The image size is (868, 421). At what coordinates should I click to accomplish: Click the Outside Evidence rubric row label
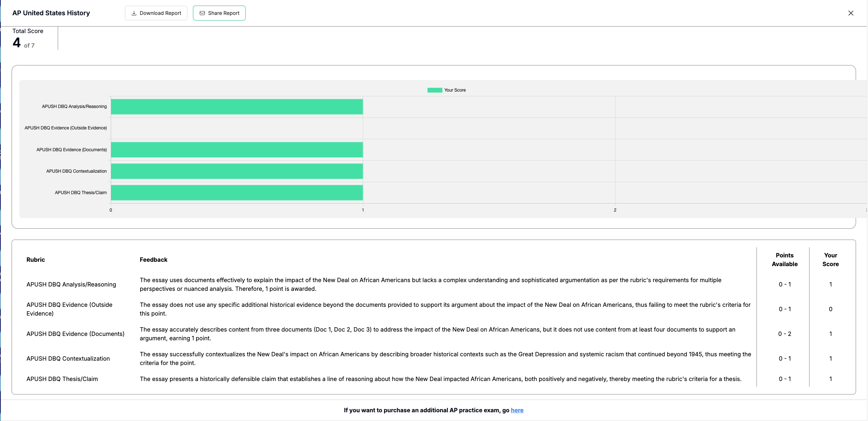point(69,309)
